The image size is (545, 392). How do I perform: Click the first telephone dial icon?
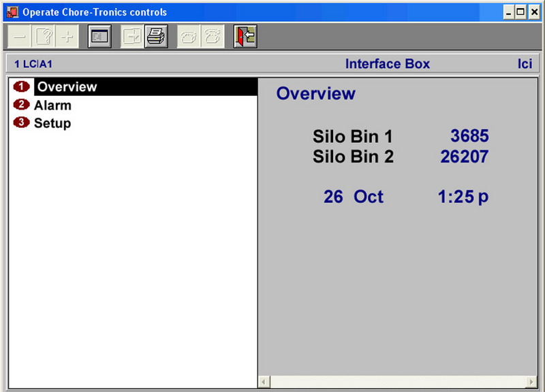(189, 37)
